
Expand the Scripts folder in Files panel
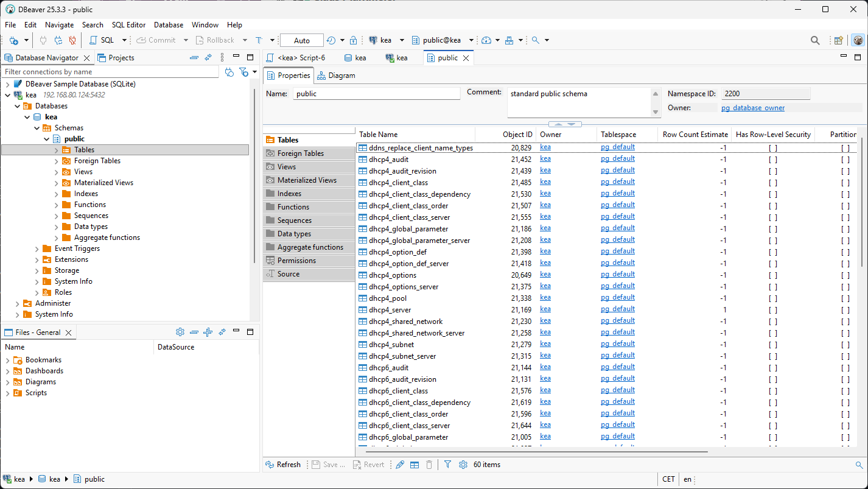[x=8, y=393]
